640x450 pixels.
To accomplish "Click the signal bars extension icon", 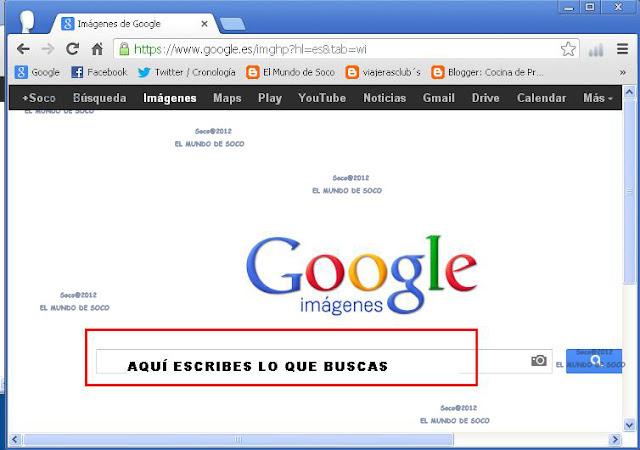I will (x=596, y=50).
